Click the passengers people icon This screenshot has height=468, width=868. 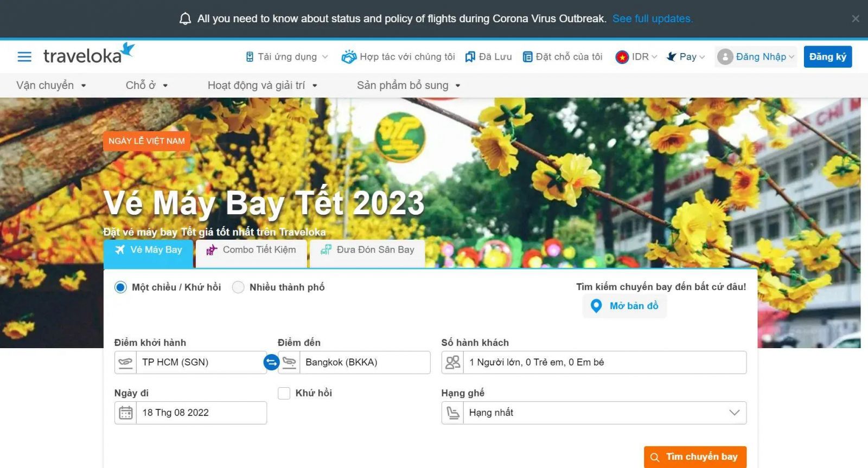tap(452, 362)
